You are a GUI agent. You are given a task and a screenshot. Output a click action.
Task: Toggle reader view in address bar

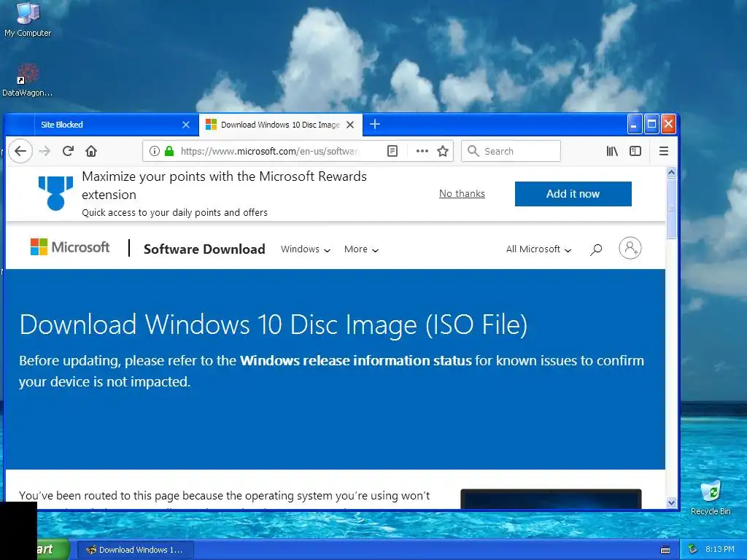click(x=392, y=152)
